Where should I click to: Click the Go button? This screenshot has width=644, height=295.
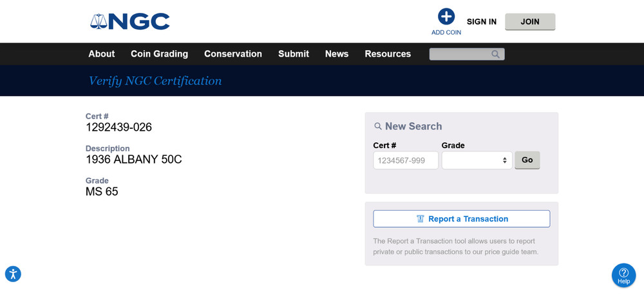click(527, 160)
